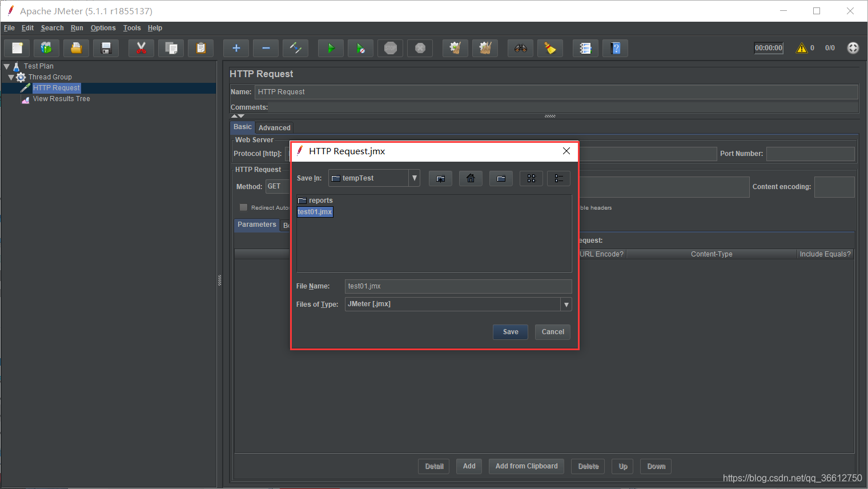Click the Toggle enable/disable toolbar icon
The height and width of the screenshot is (489, 868).
coord(296,49)
